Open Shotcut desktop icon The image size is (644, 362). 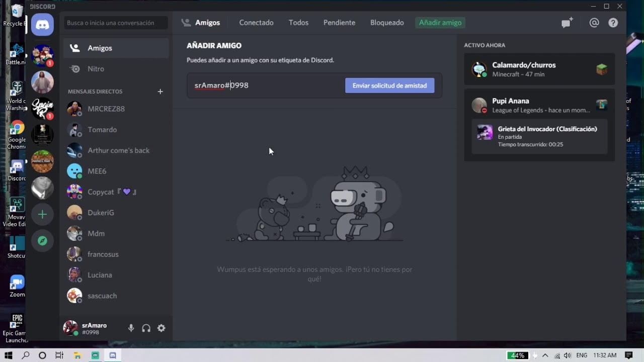pyautogui.click(x=17, y=247)
